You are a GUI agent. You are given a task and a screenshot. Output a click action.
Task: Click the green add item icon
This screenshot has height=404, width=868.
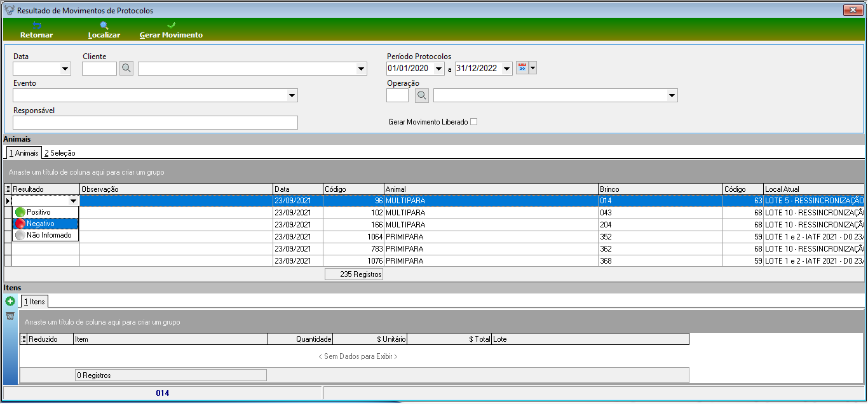point(10,302)
